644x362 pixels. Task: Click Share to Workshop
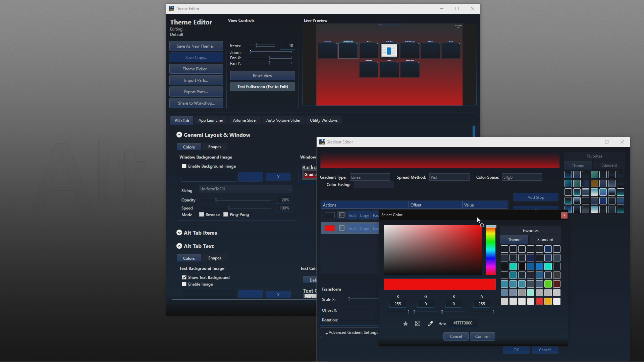pyautogui.click(x=196, y=103)
